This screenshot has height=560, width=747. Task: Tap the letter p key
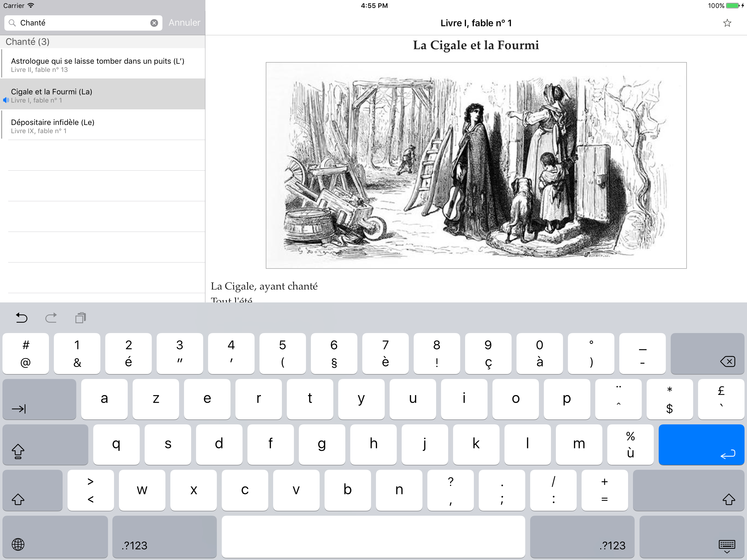(x=567, y=399)
